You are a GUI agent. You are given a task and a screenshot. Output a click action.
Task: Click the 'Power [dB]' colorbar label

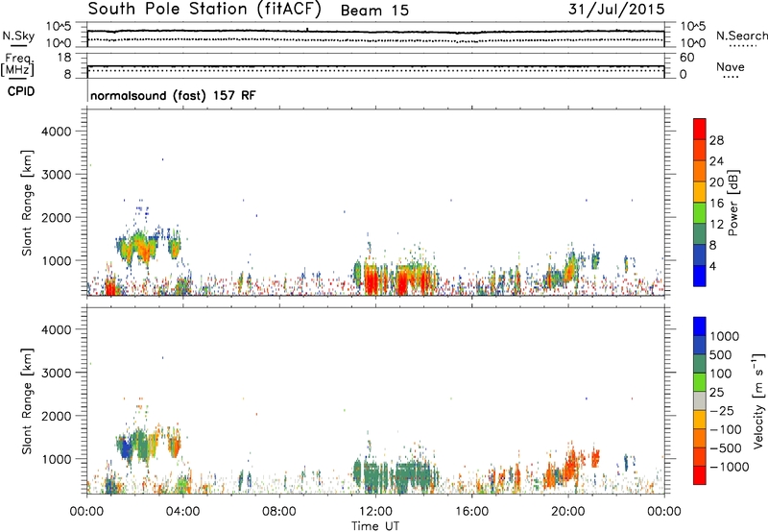tap(732, 204)
